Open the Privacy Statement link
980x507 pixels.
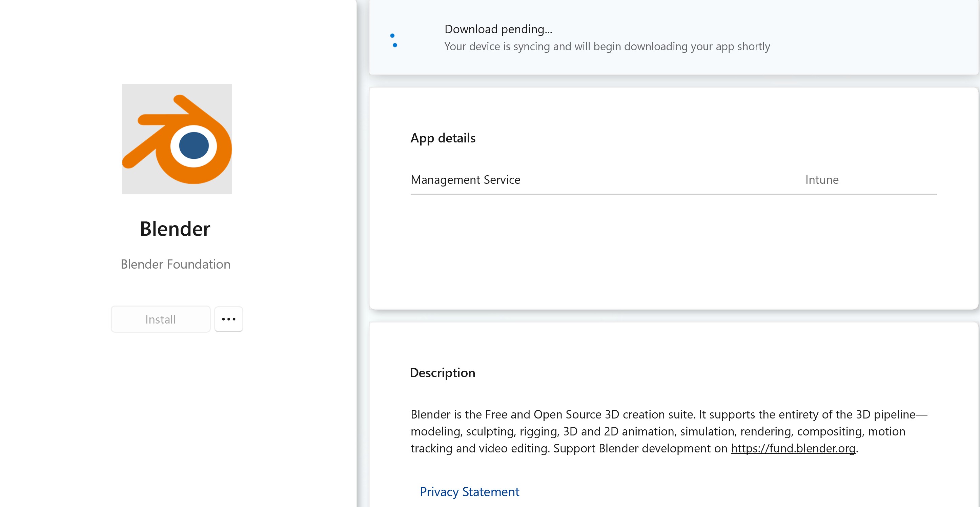click(x=469, y=492)
